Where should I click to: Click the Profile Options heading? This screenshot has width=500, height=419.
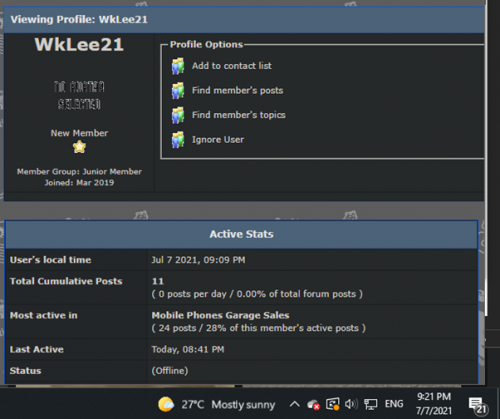click(206, 45)
